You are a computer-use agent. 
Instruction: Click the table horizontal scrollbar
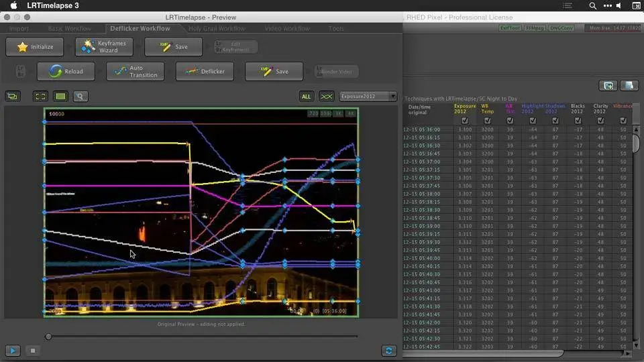coord(484,353)
